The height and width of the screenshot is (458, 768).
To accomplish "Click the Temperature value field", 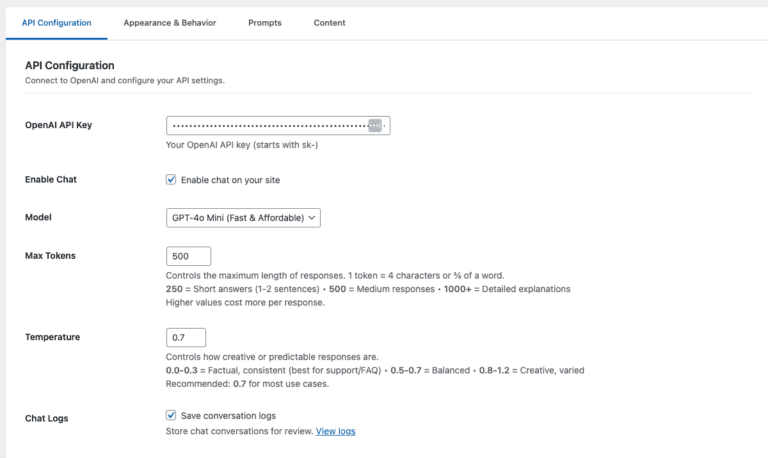I will (x=186, y=337).
